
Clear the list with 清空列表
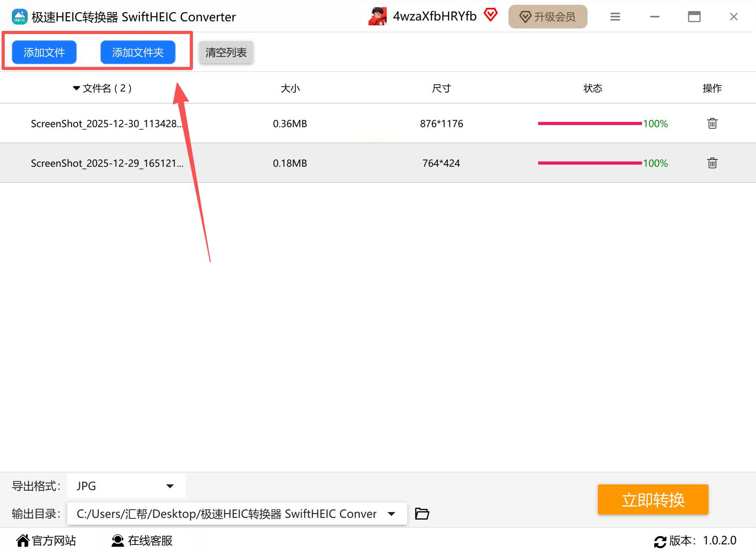[226, 52]
